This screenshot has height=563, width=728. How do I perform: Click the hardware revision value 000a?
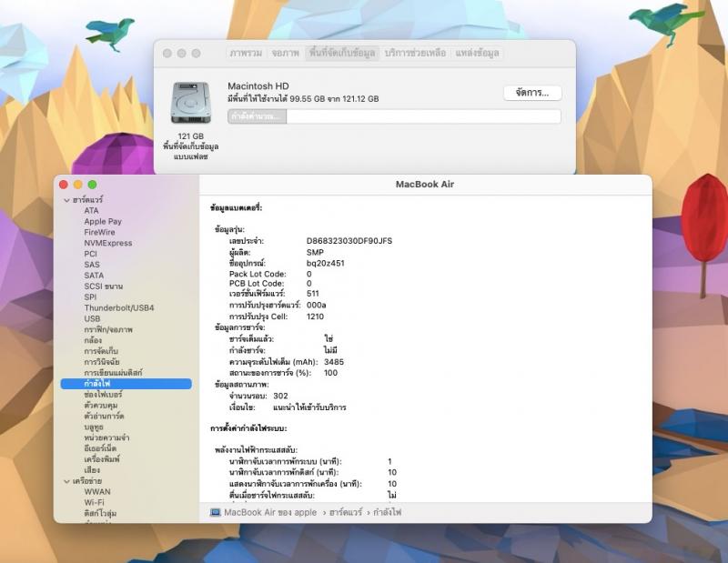(316, 305)
